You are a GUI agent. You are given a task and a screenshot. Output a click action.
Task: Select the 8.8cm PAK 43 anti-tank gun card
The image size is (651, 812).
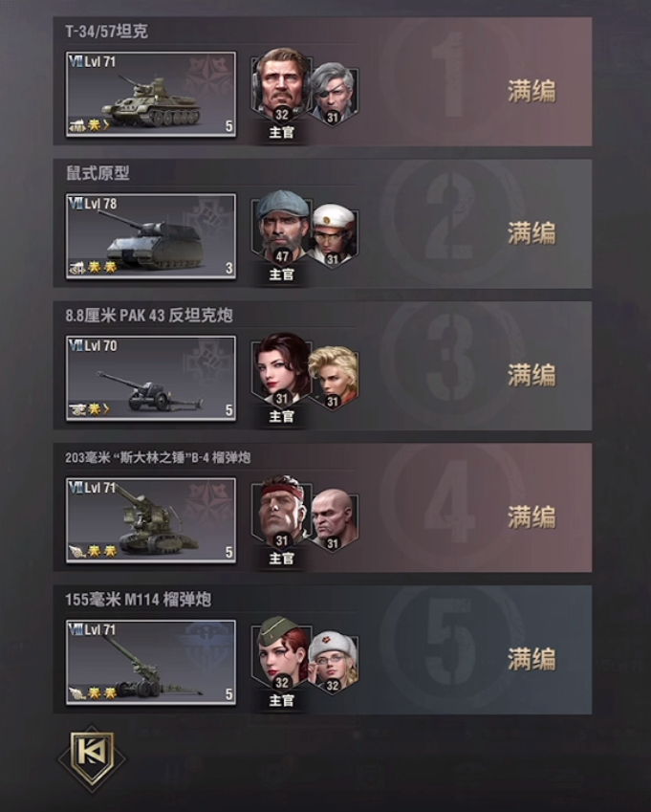[x=151, y=379]
